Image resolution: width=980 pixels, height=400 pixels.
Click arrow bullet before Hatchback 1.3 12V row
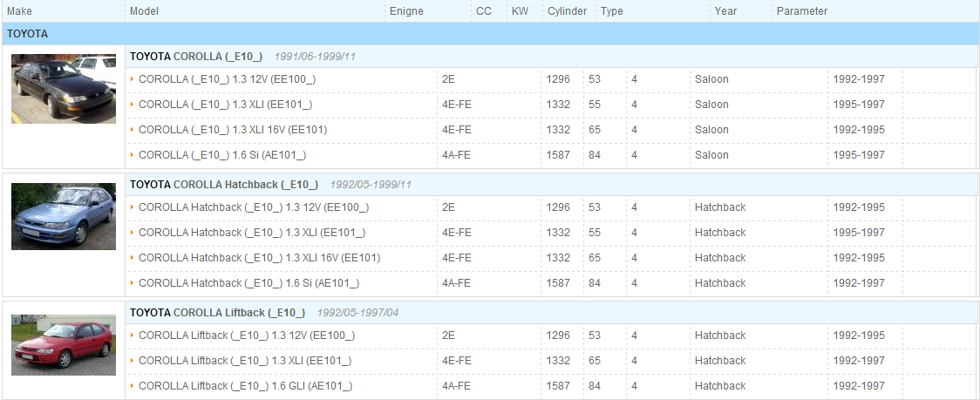click(133, 207)
